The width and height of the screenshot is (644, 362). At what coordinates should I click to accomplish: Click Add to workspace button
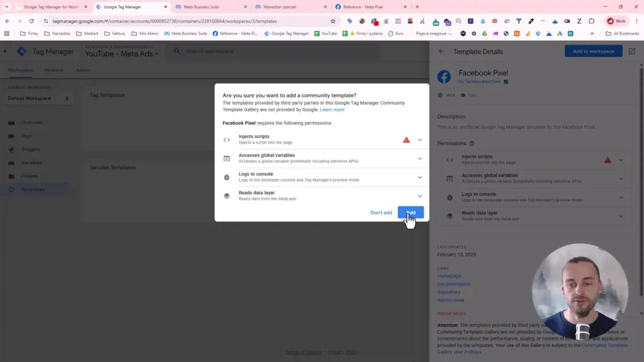[x=593, y=52]
